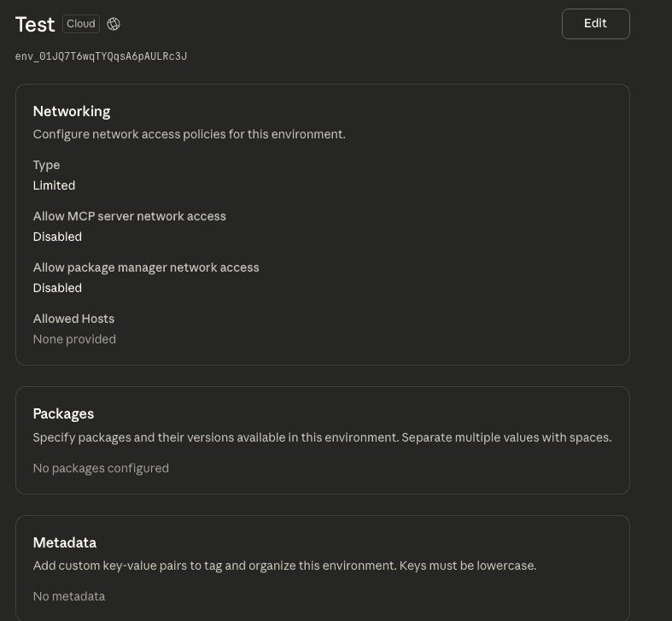Image resolution: width=672 pixels, height=621 pixels.
Task: Click the Networking description about access policies
Action: point(189,134)
